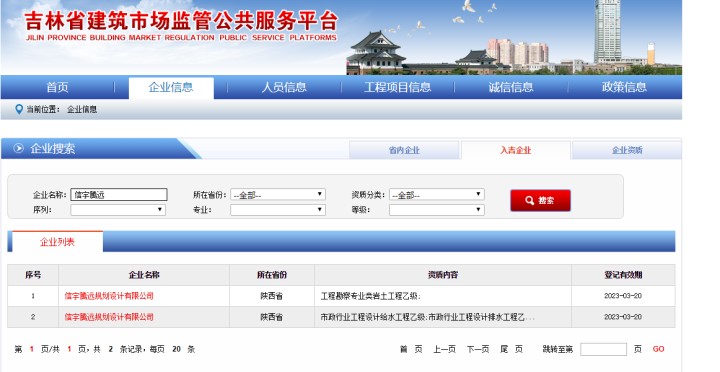The image size is (720, 372).
Task: Click 工程勘察专业类岩土工程乙级 qualification text
Action: [x=370, y=296]
